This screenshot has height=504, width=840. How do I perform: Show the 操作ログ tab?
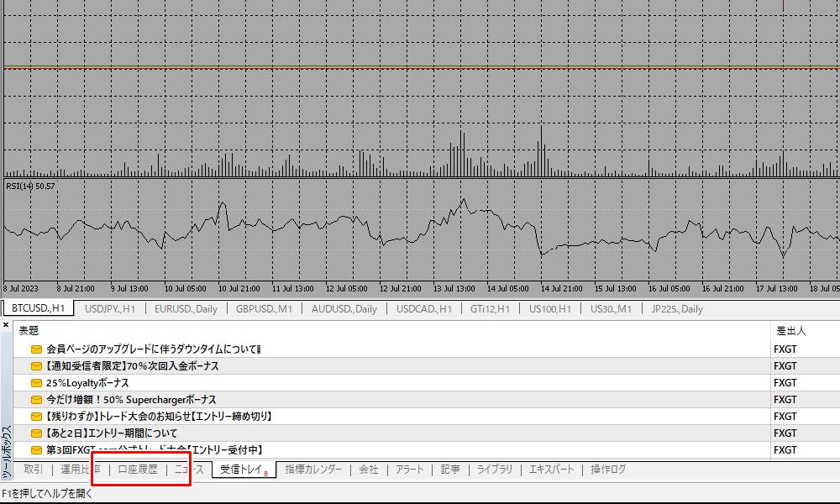click(x=608, y=470)
